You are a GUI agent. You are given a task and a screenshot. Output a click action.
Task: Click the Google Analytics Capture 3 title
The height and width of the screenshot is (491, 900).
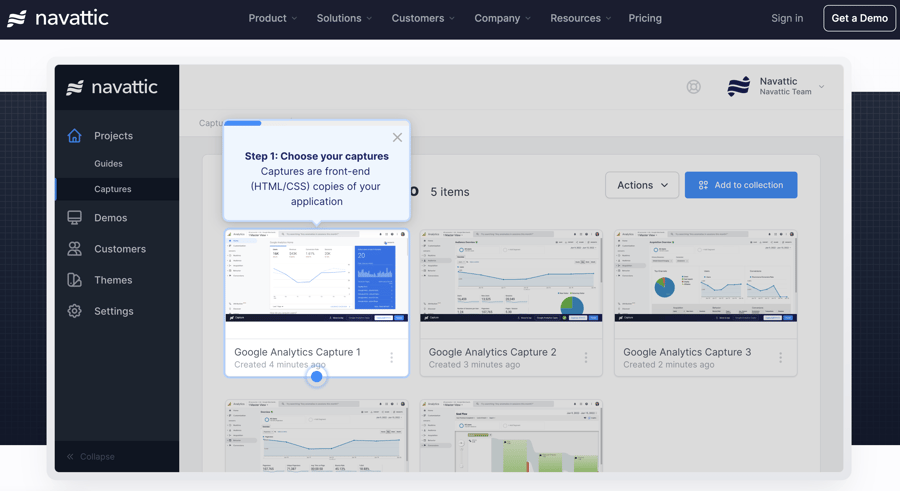(687, 352)
